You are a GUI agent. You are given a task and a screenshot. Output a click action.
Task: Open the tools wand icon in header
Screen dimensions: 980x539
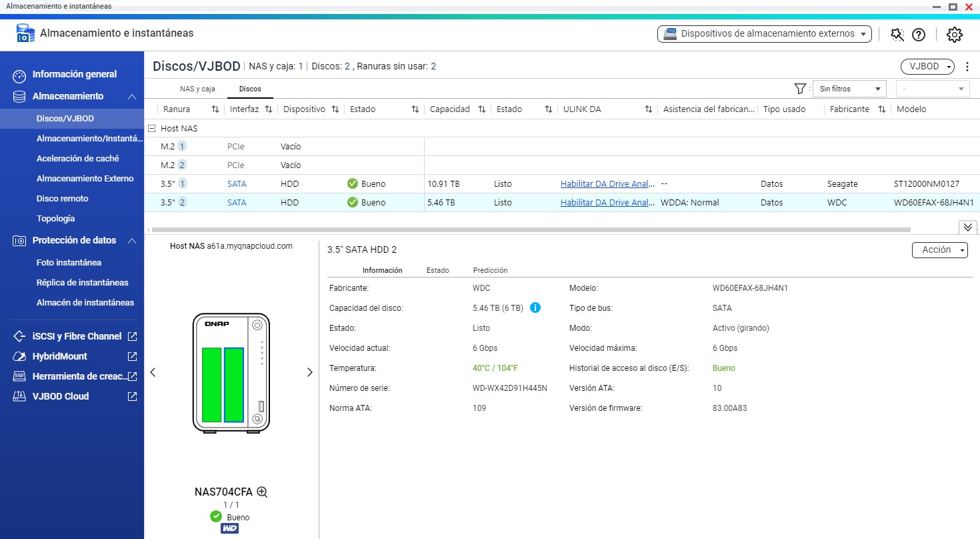click(x=897, y=35)
